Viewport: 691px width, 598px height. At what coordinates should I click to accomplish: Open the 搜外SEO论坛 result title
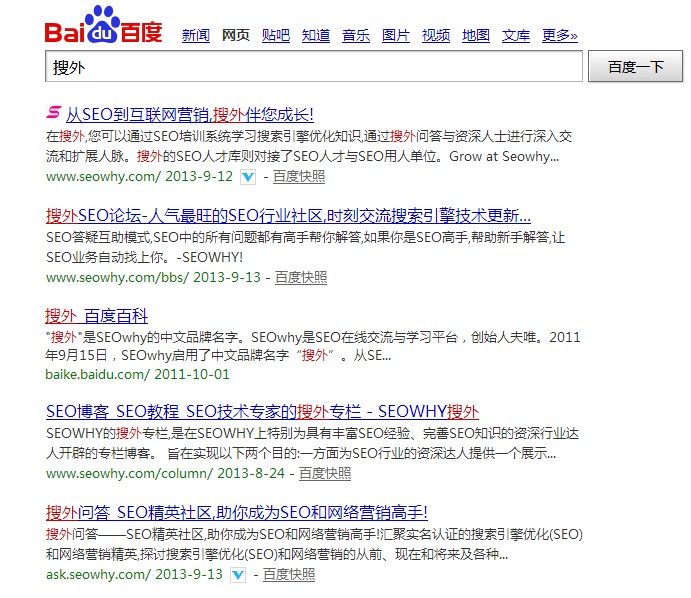[288, 216]
